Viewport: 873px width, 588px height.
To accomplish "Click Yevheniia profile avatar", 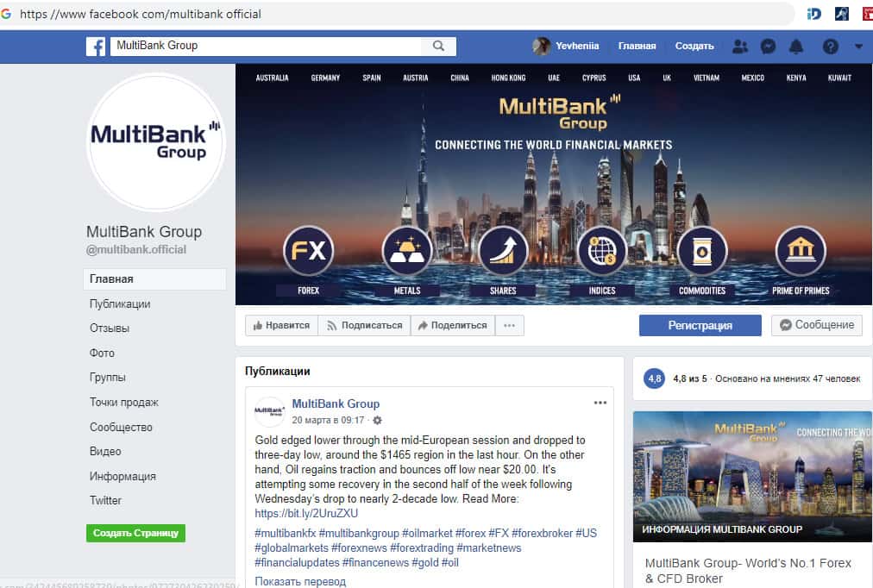I will click(x=541, y=47).
